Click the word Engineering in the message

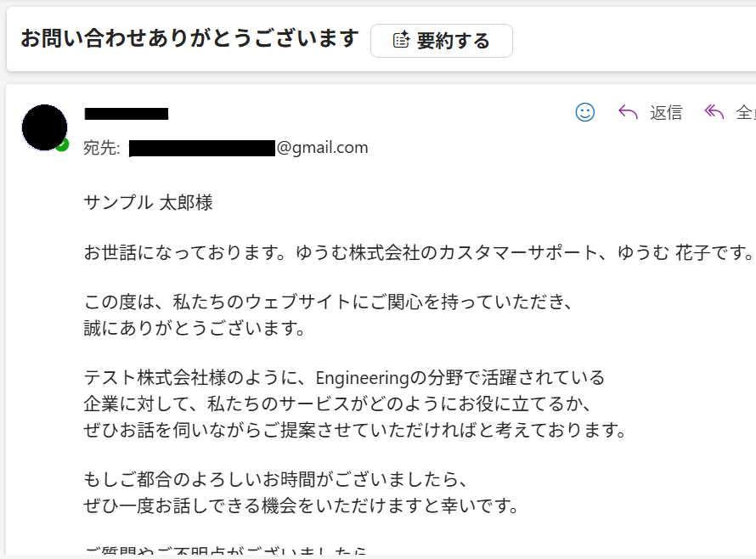pyautogui.click(x=364, y=377)
